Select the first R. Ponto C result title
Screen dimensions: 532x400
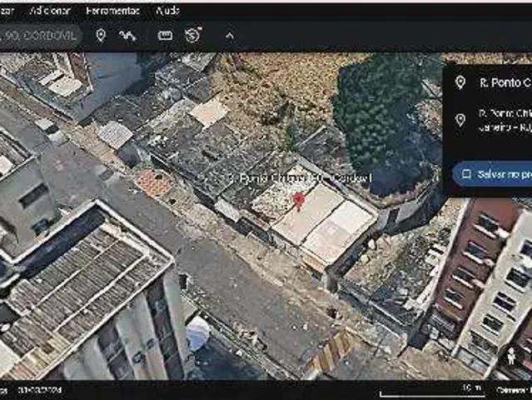(x=505, y=82)
